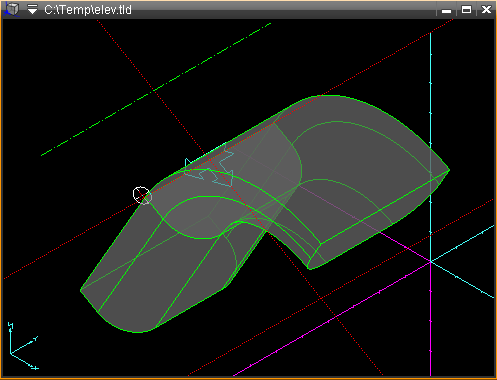Minimize the elev.tld document window

(x=446, y=10)
